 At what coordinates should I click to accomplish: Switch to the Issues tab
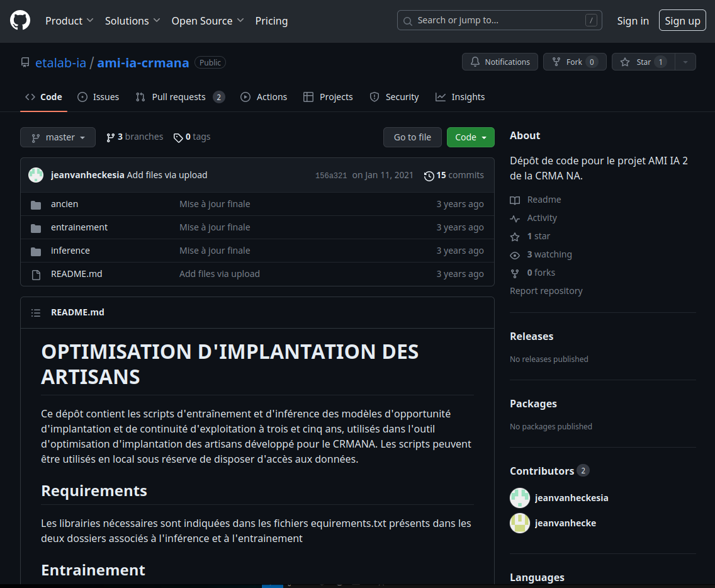click(x=98, y=97)
